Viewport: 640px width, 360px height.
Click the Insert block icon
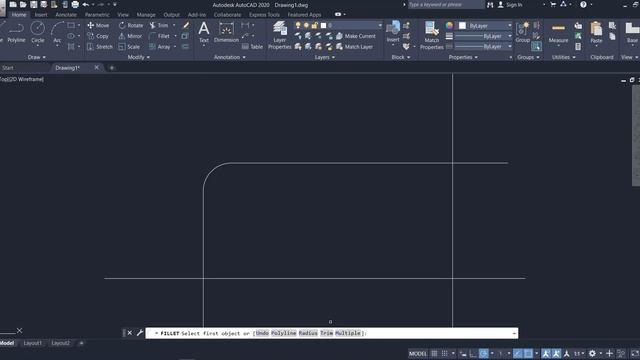click(393, 31)
